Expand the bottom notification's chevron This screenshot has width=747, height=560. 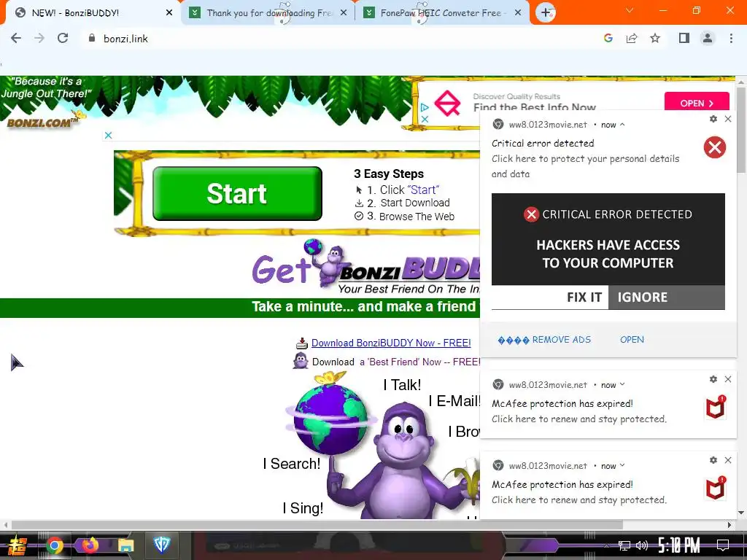point(622,466)
